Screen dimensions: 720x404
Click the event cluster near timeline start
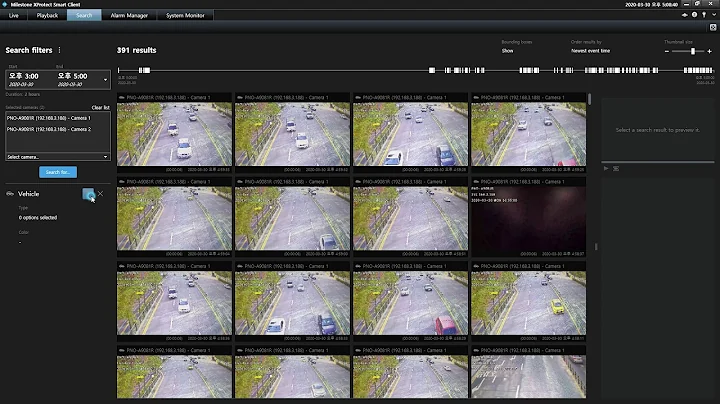[144, 70]
